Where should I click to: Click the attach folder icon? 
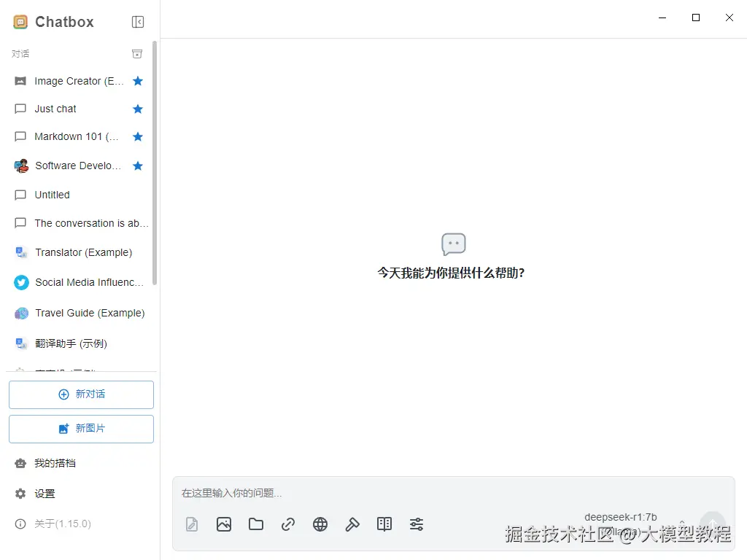pos(256,524)
